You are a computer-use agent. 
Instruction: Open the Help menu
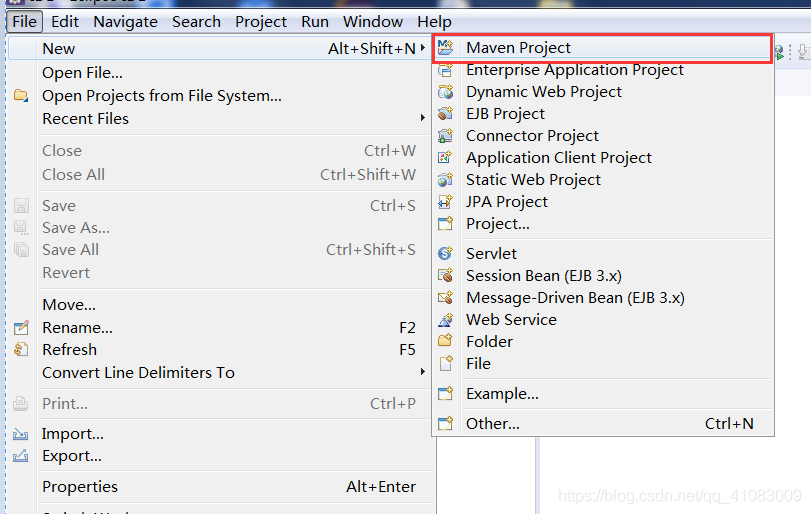click(x=434, y=22)
